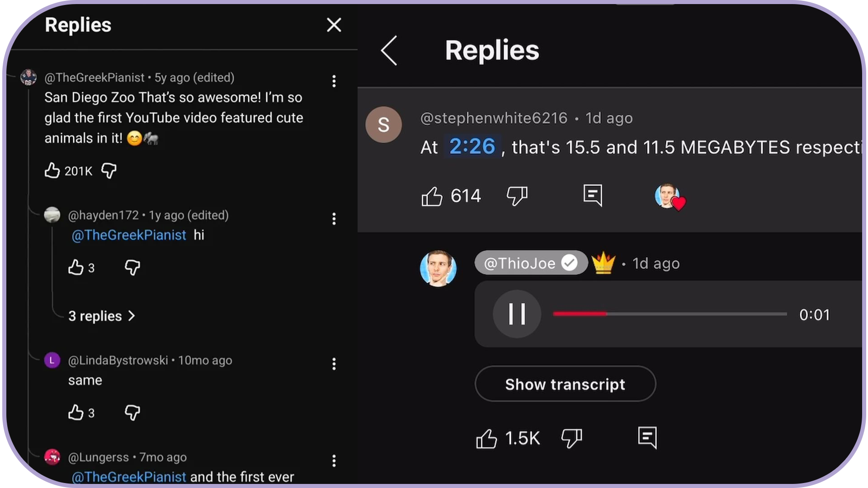Click the @TheGreekPianist mention in hayden172's reply

[x=129, y=235]
